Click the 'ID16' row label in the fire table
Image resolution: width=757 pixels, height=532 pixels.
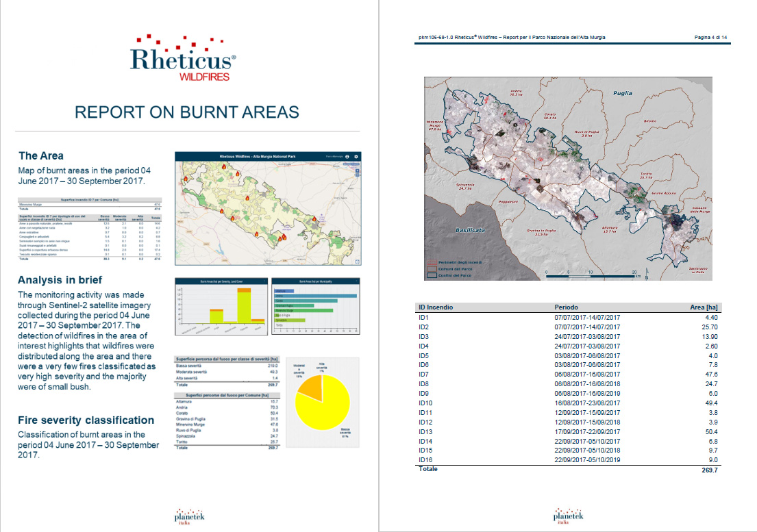(425, 460)
